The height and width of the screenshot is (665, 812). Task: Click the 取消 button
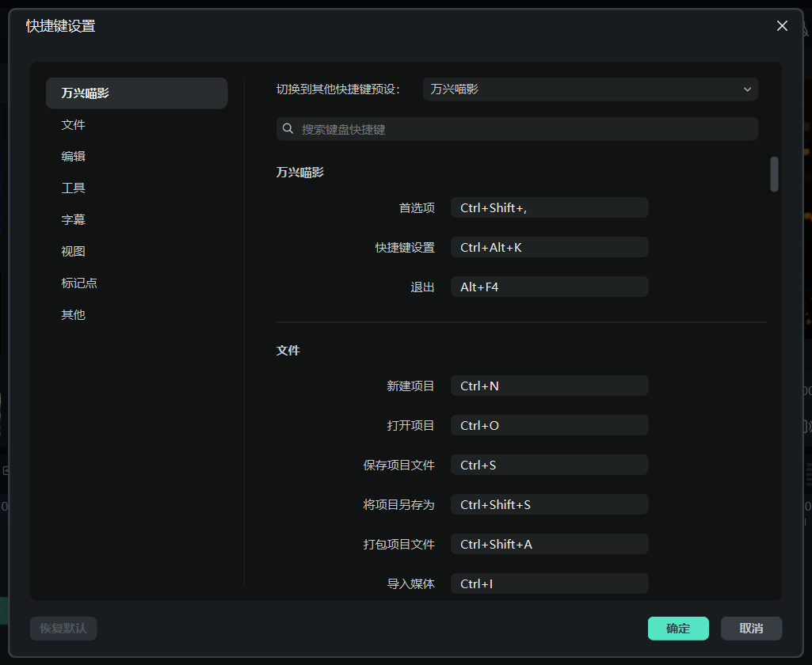point(752,629)
